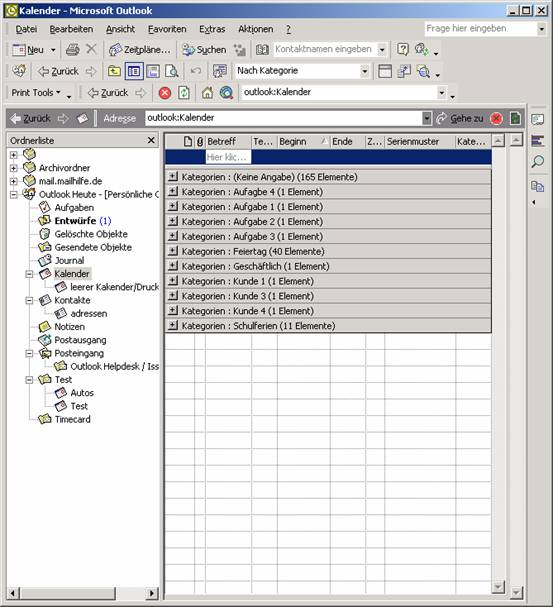This screenshot has height=607, width=553.
Task: Sort by the Beginn column header
Action: (x=303, y=142)
